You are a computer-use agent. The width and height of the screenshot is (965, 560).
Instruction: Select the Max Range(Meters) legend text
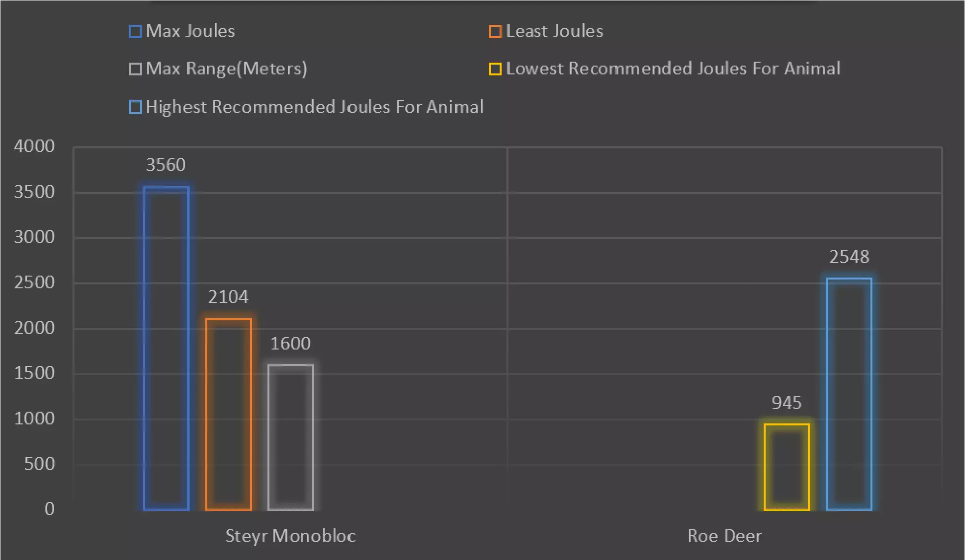[x=227, y=69]
